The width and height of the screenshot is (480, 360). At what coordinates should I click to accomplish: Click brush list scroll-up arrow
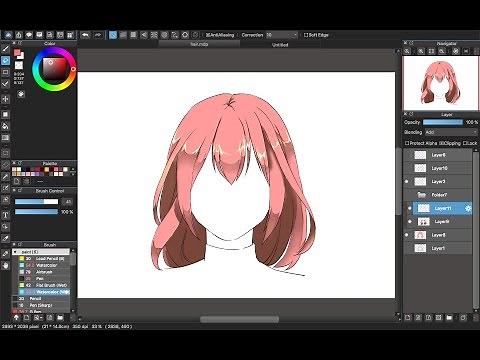click(x=73, y=251)
